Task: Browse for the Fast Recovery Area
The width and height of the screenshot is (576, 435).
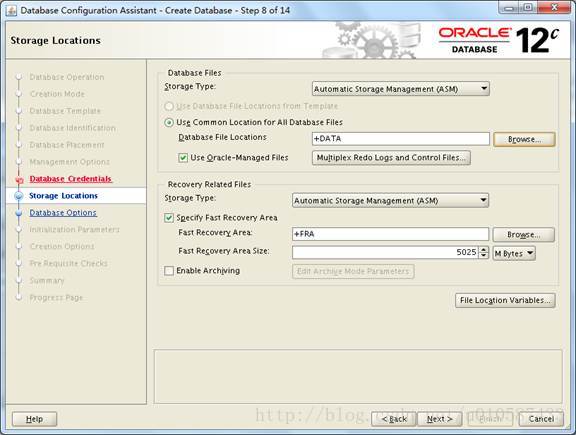Action: (x=523, y=235)
